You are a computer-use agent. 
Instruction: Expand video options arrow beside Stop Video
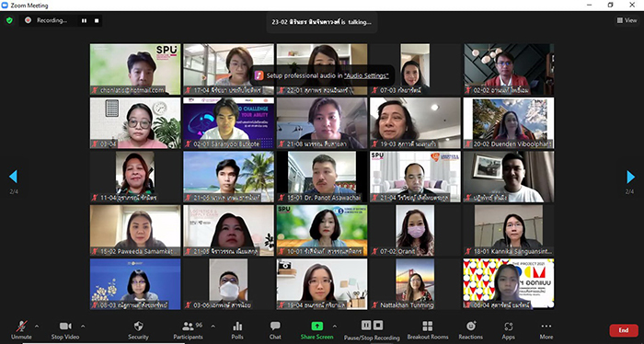click(x=83, y=327)
